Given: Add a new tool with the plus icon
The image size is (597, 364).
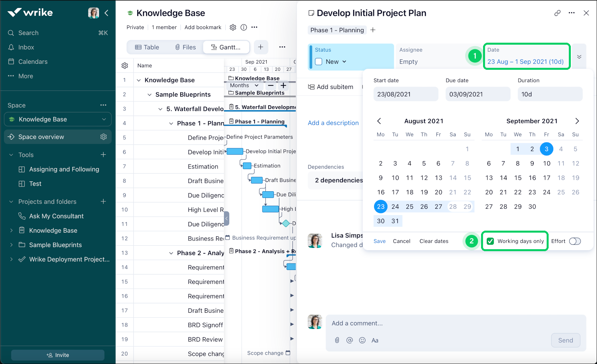Looking at the screenshot, I should 103,155.
